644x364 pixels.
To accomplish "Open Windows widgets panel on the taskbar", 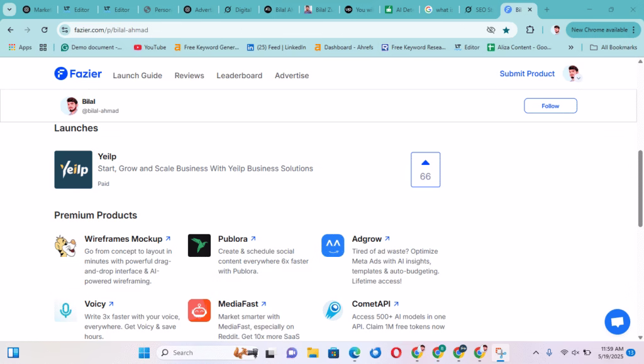I will [13, 353].
